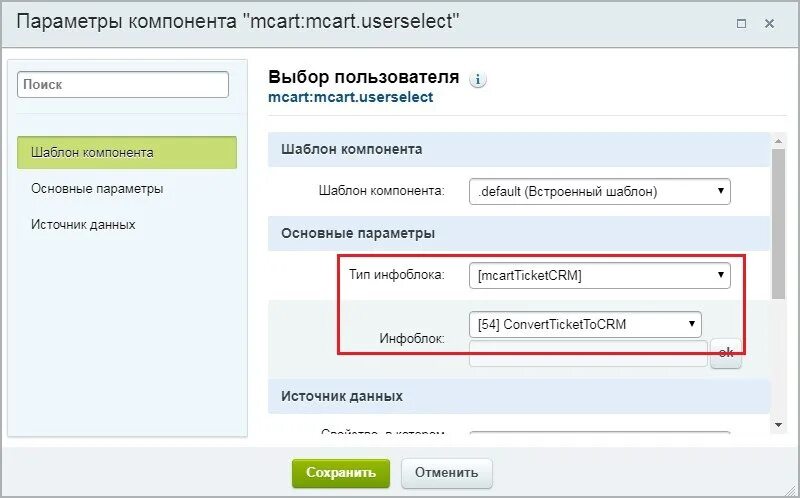Maximize the component parameters dialog
The width and height of the screenshot is (800, 498).
(741, 23)
